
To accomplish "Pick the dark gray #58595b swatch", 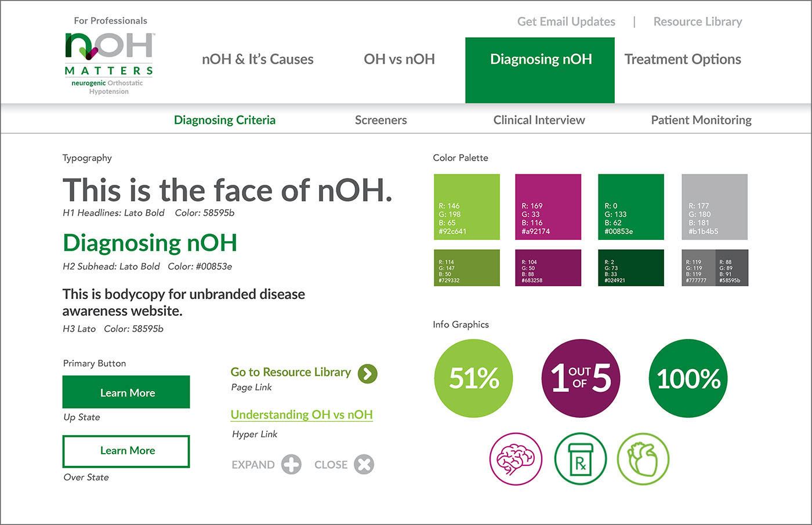I will coord(732,268).
